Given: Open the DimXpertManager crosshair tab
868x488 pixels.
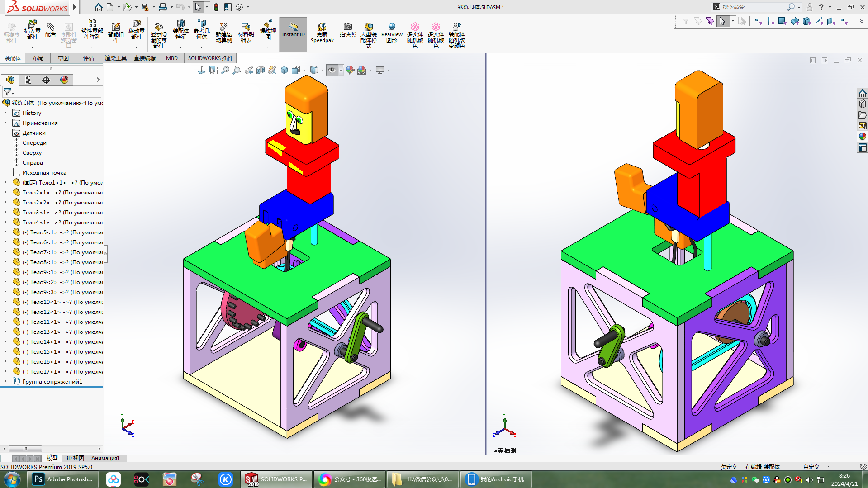Looking at the screenshot, I should pos(46,80).
